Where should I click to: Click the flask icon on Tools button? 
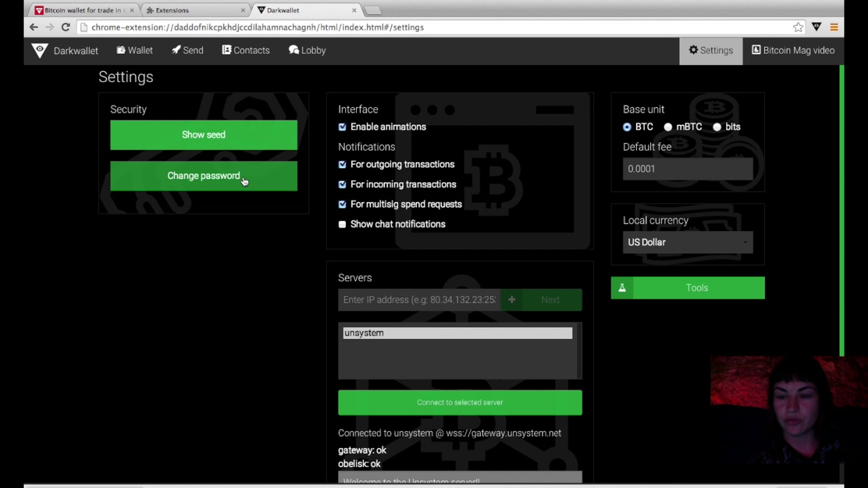[622, 288]
